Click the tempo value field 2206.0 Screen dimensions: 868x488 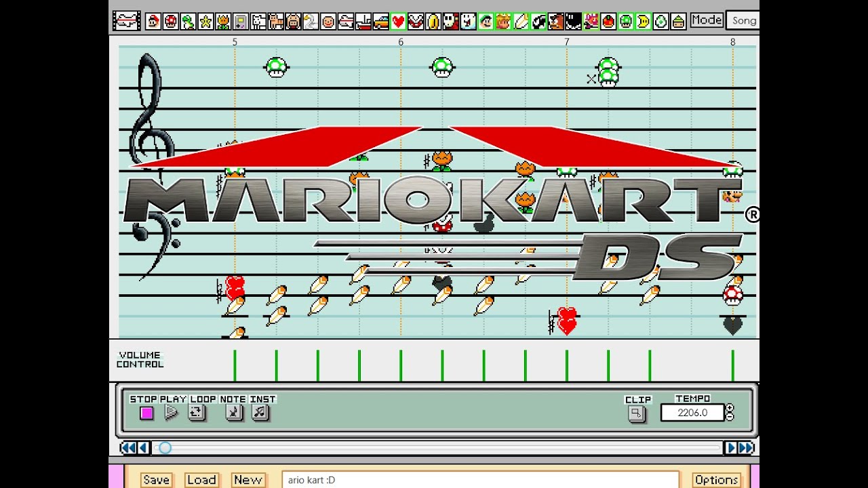click(x=692, y=413)
